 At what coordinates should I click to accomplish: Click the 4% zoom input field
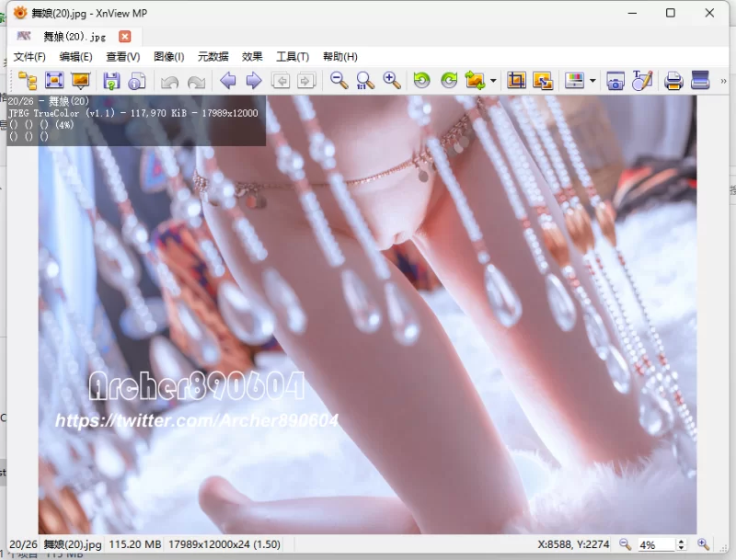656,544
